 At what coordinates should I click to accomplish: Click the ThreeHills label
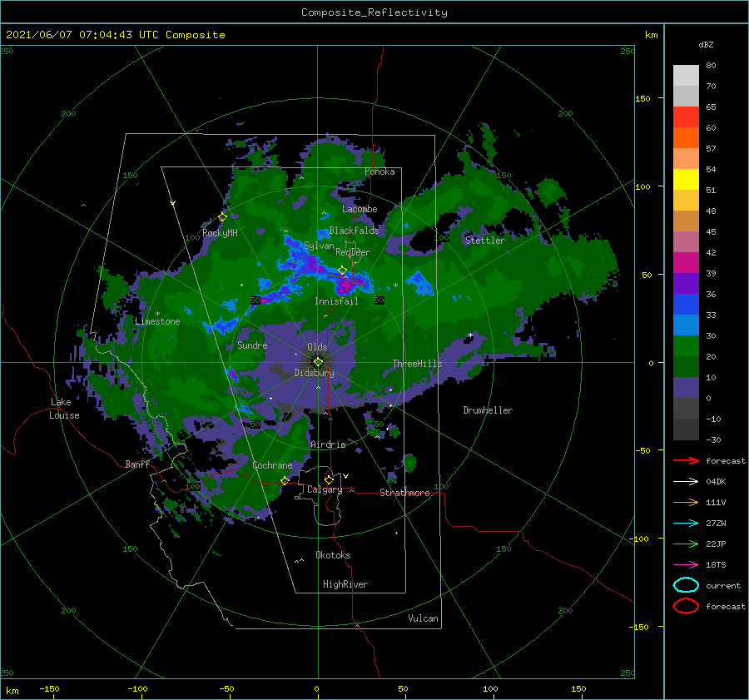pos(417,364)
